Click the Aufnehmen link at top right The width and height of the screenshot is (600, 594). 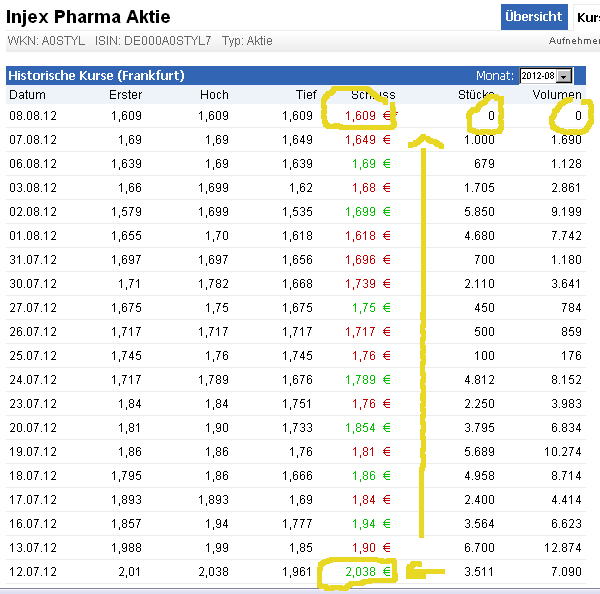(574, 41)
